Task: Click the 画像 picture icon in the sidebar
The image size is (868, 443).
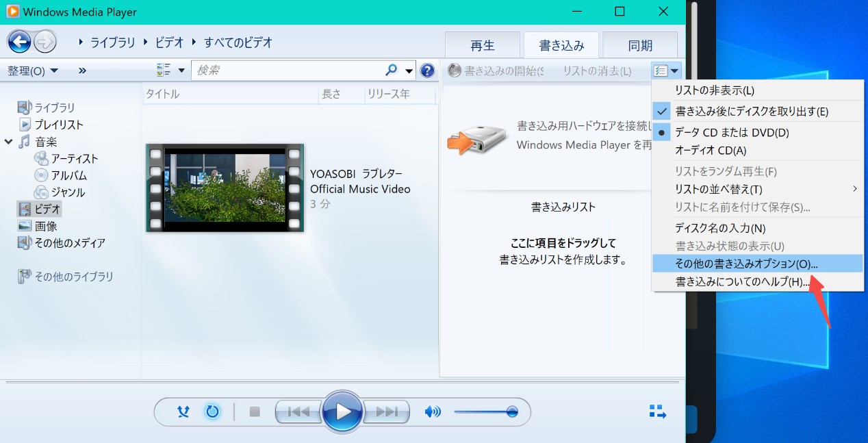Action: coord(25,226)
